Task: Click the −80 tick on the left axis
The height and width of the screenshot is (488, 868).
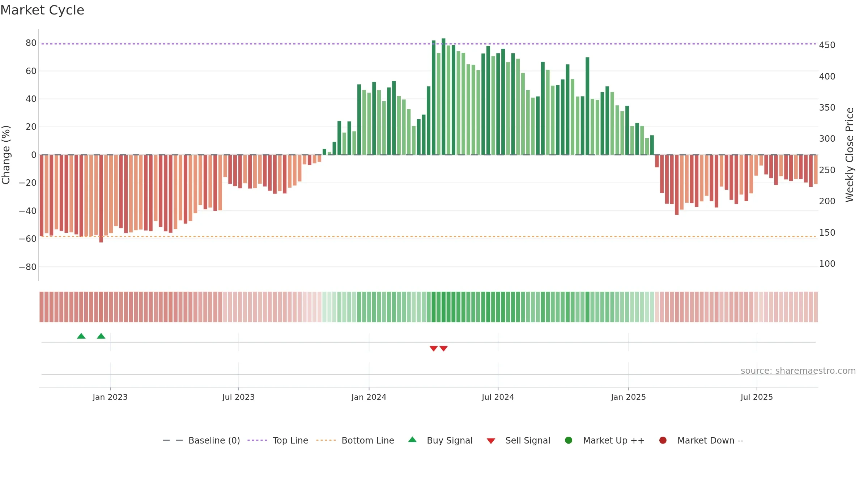Action: (x=27, y=267)
